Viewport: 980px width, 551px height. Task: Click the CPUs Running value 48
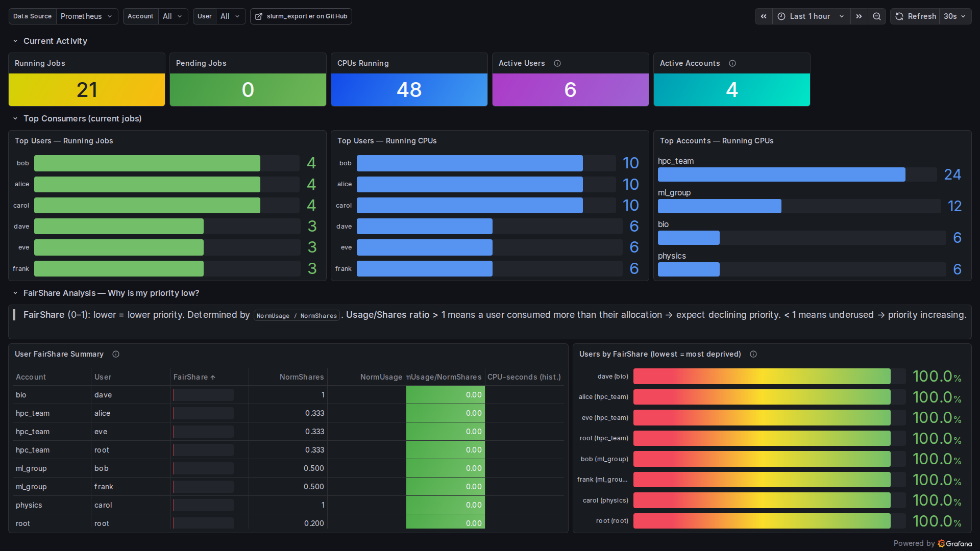coord(409,90)
